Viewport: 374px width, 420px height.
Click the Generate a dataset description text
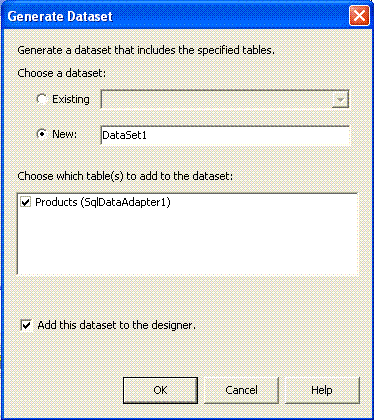pyautogui.click(x=146, y=50)
